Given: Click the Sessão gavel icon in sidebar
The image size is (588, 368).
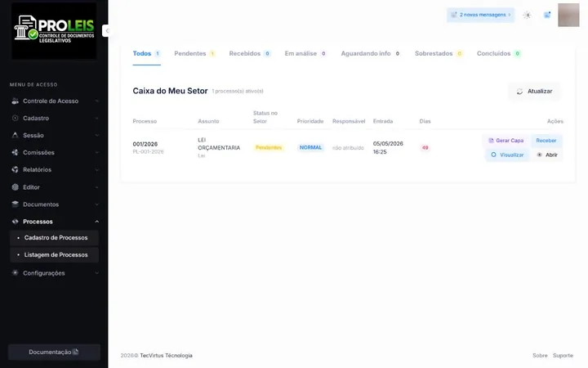Looking at the screenshot, I should coord(15,135).
